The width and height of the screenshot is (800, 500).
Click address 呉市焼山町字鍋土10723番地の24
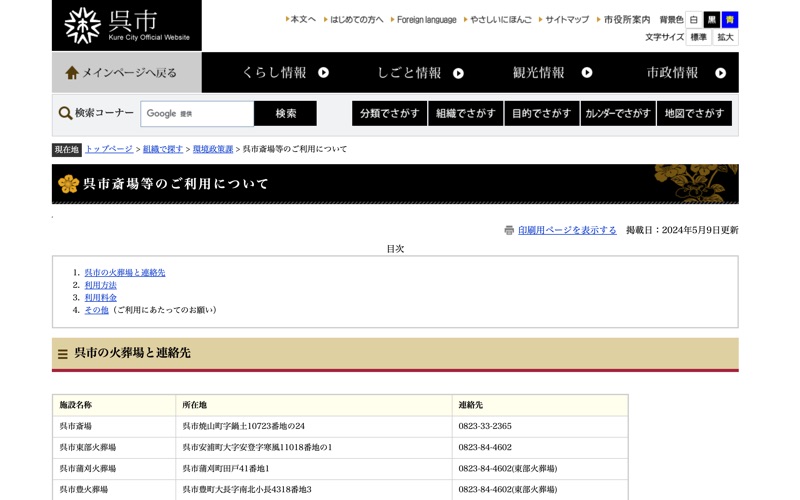pyautogui.click(x=243, y=426)
